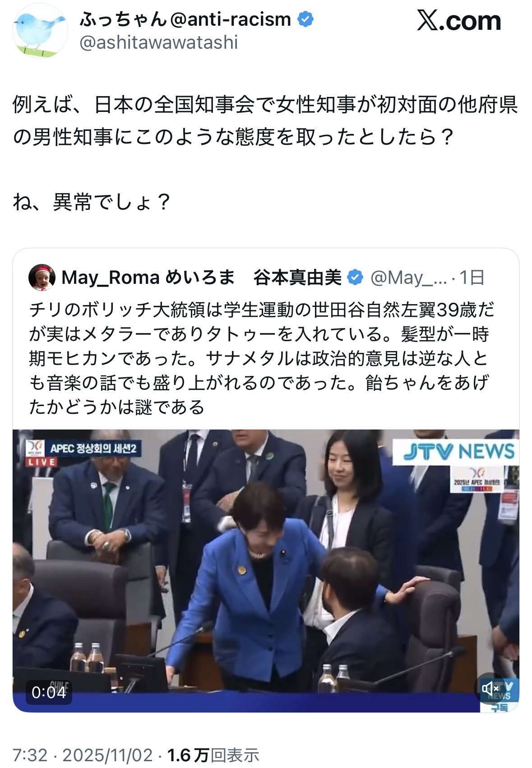Screen dimensions: 532x768
Task: Click the 0:04 video duration label
Action: 49,692
